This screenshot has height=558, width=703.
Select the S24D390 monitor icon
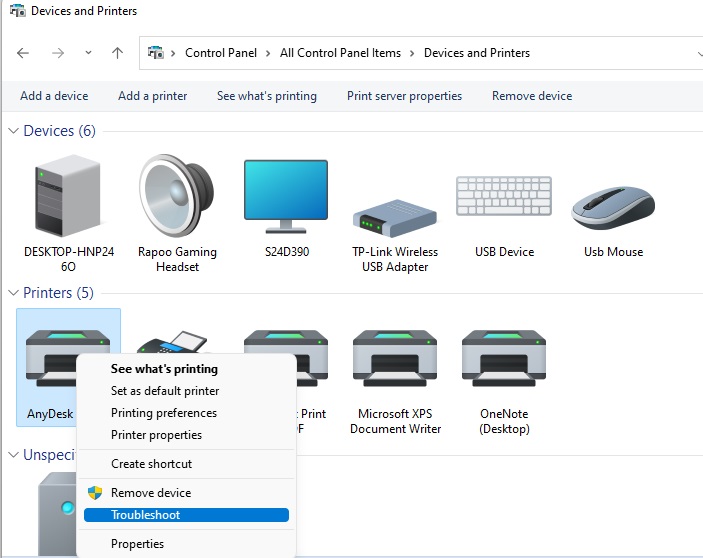coord(286,196)
